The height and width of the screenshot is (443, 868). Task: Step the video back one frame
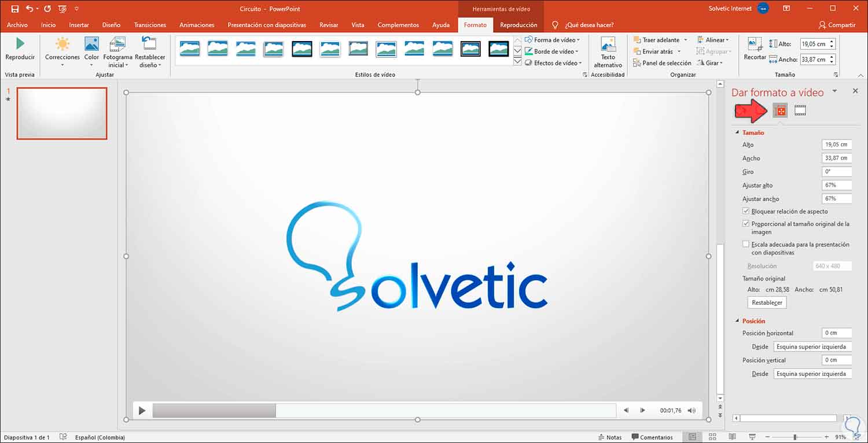[626, 411]
